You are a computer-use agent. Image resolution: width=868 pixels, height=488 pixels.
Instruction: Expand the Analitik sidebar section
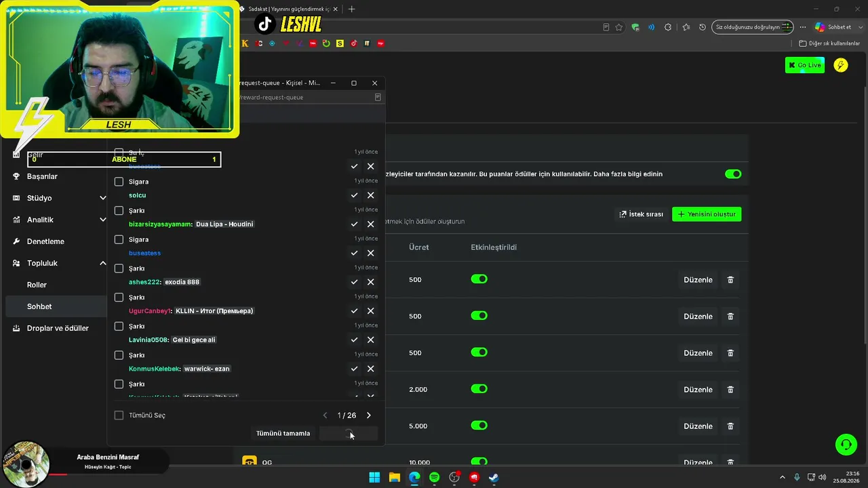(103, 220)
